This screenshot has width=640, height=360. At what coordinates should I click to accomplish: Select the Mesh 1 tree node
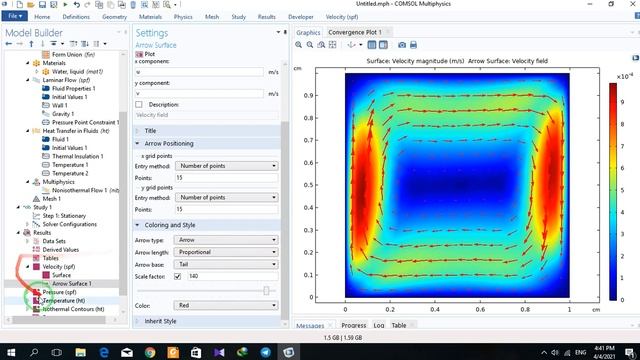(51, 199)
